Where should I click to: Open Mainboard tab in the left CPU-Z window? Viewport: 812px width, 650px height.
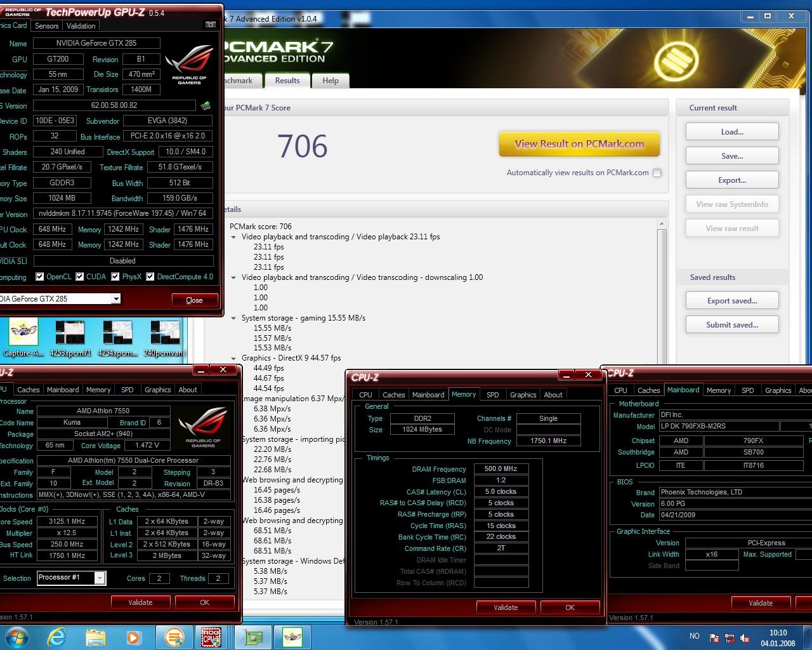63,390
